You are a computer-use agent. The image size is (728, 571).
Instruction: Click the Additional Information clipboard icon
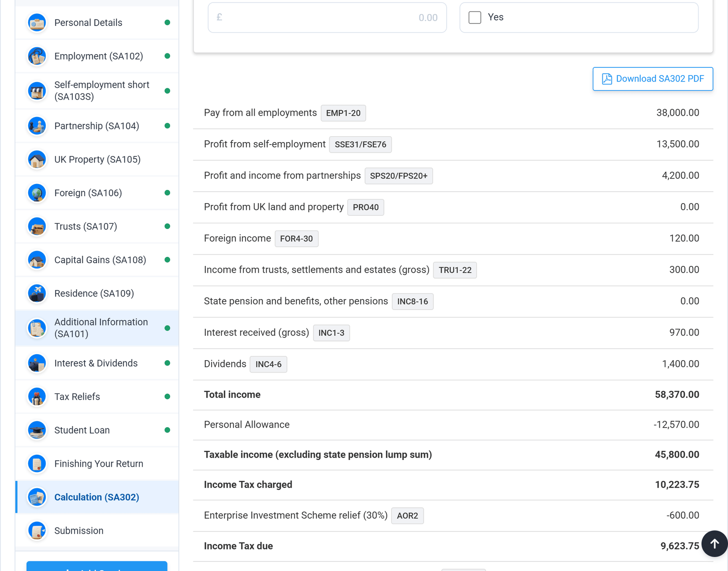37,328
